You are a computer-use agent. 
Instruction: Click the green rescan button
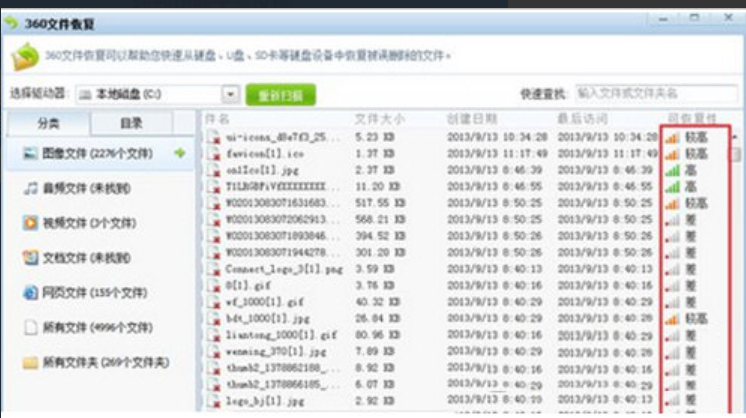click(x=281, y=94)
